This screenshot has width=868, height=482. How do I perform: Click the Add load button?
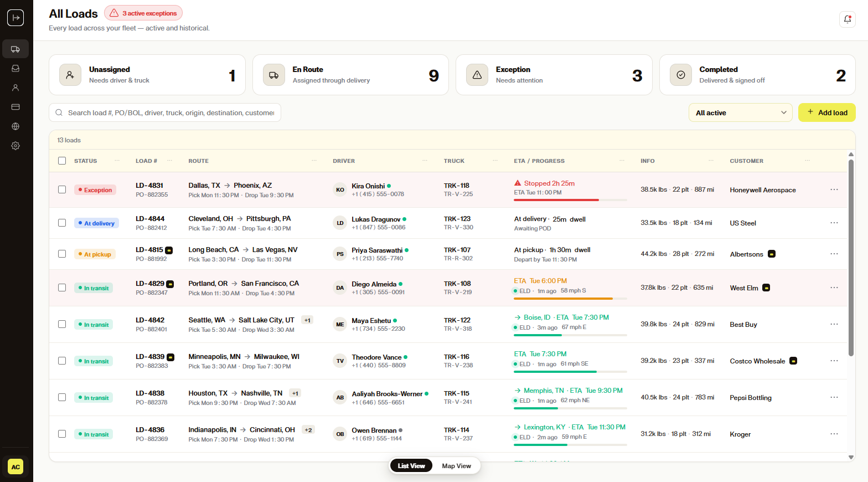point(827,112)
